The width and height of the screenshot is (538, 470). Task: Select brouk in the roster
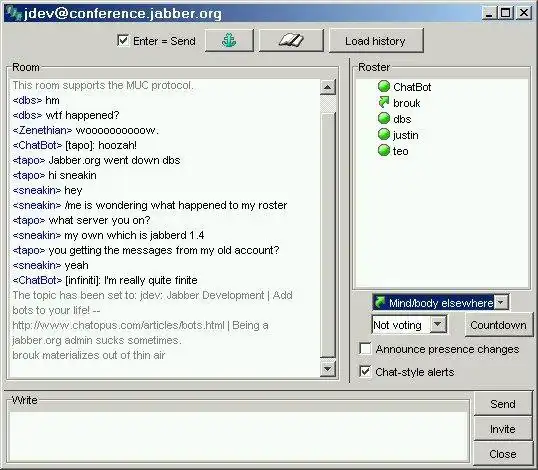[407, 103]
